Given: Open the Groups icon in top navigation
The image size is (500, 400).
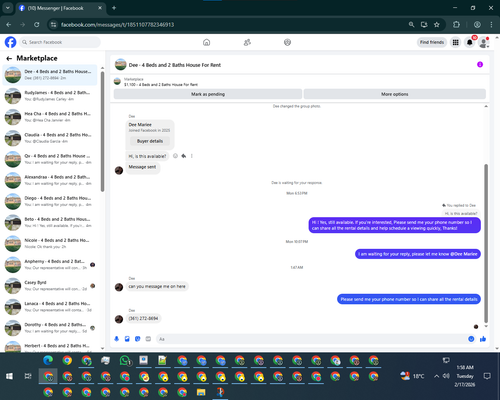Looking at the screenshot, I should 287,42.
